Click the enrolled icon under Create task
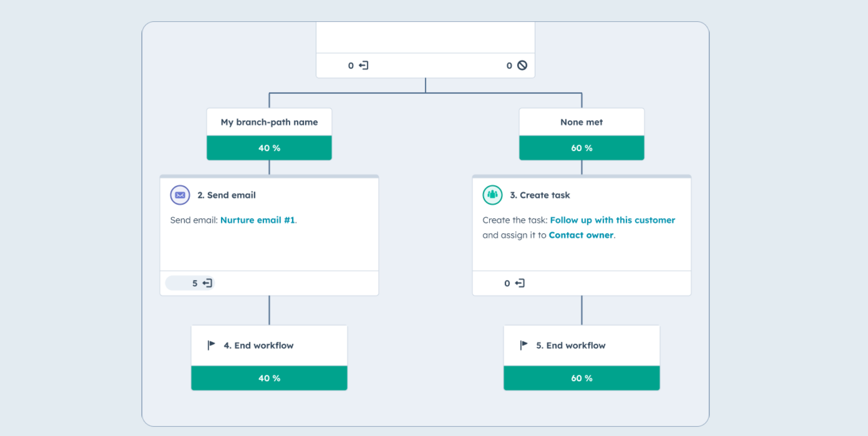The height and width of the screenshot is (436, 868). (520, 283)
